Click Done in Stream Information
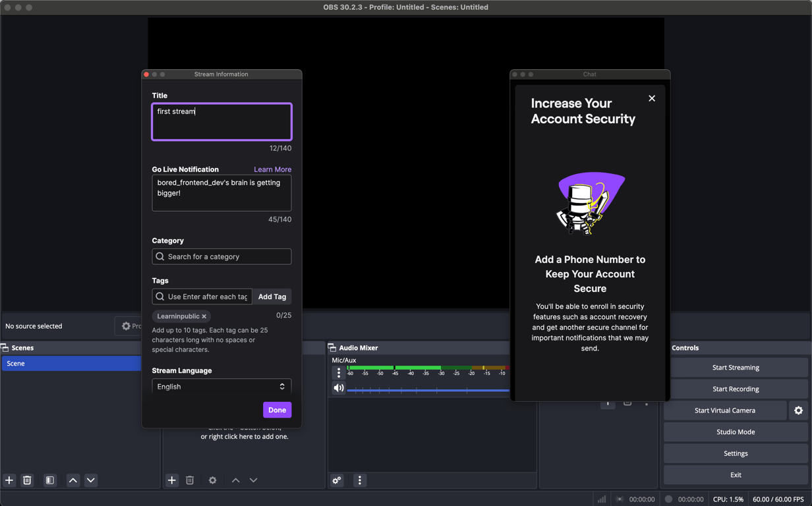This screenshot has height=506, width=812. [277, 410]
